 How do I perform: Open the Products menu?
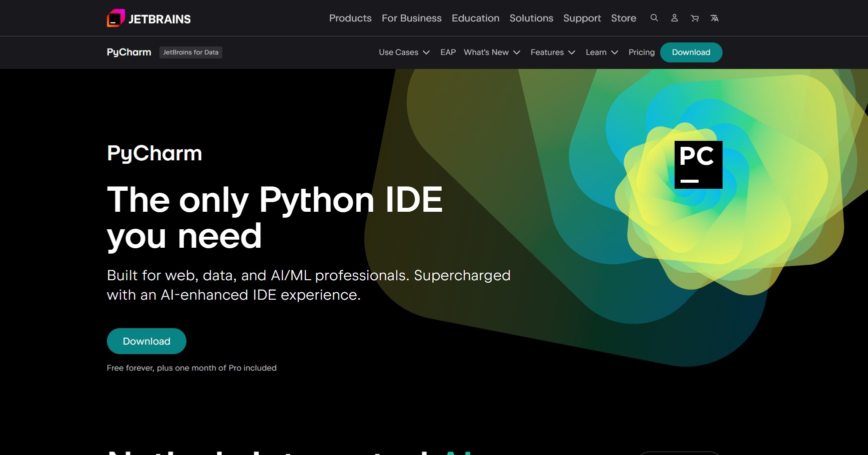350,18
